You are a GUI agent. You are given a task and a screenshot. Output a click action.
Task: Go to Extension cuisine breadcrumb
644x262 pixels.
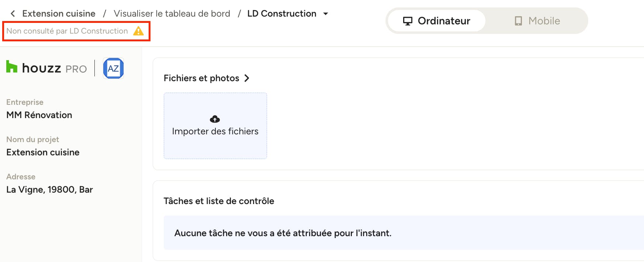point(59,14)
